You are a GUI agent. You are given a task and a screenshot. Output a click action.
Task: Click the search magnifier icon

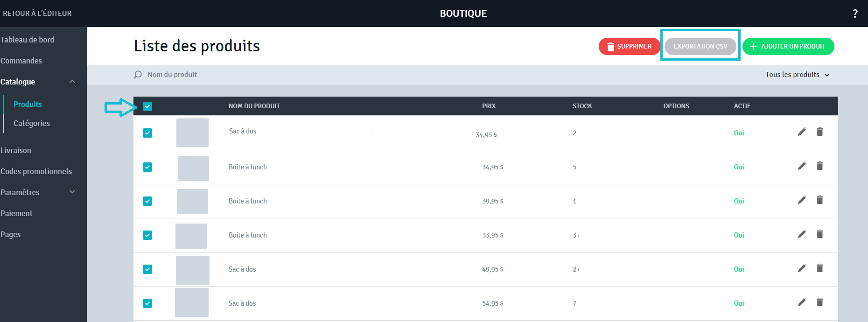[138, 75]
